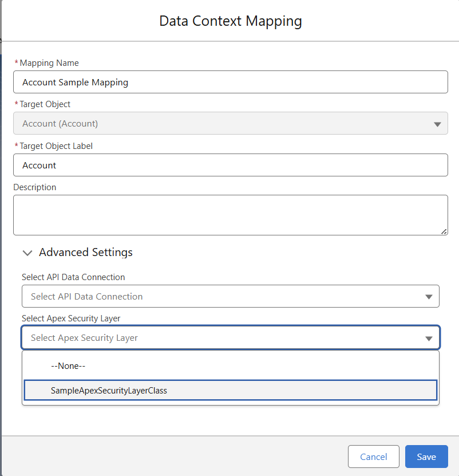Screen dimensions: 459x476
Task: Click the Apex Security Layer dropdown arrow
Action: click(429, 339)
